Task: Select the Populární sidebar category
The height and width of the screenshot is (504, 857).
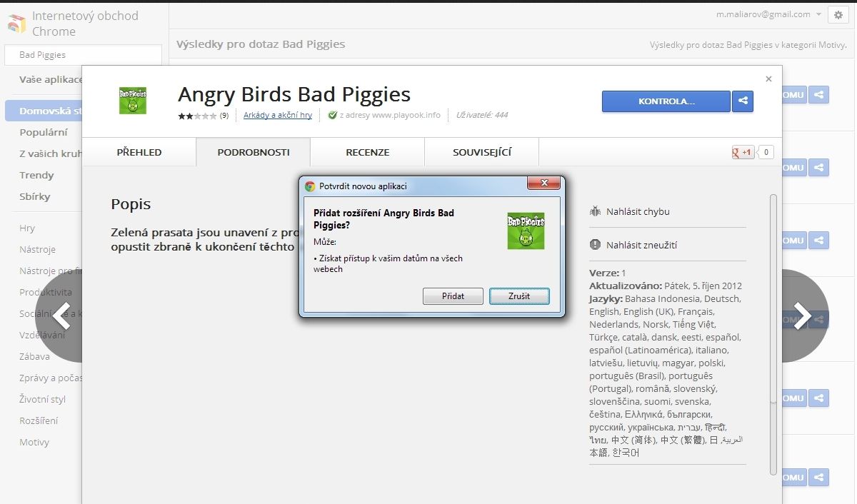Action: [44, 132]
